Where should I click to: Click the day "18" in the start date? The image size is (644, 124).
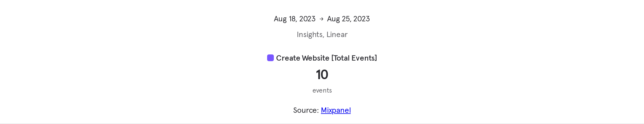coord(293,19)
